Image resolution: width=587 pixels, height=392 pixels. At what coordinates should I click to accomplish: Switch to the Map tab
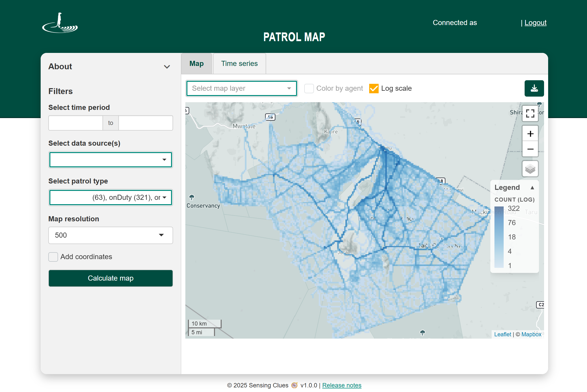click(x=196, y=64)
